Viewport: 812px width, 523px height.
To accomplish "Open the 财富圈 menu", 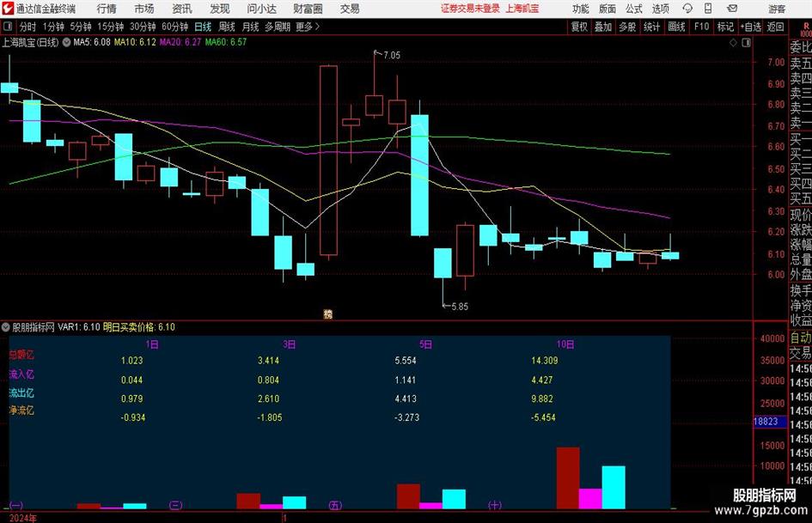I will 308,9.
